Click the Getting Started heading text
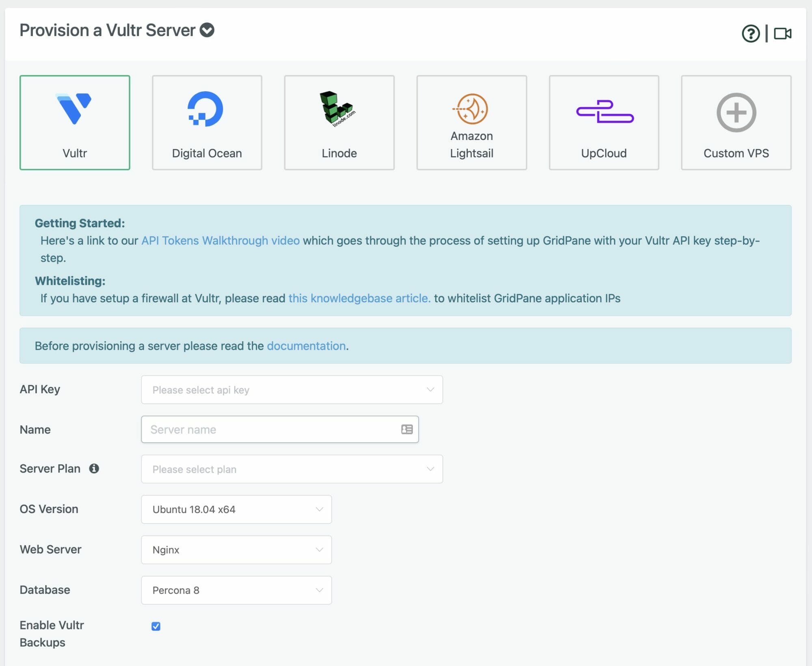The width and height of the screenshot is (812, 666). click(x=80, y=223)
